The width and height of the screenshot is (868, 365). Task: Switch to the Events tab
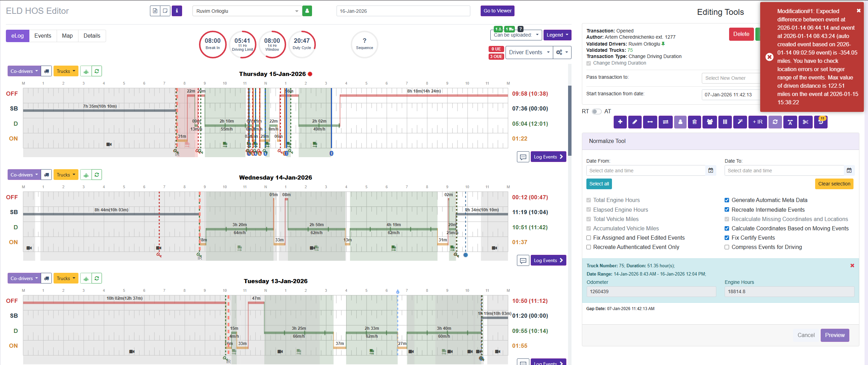(43, 36)
